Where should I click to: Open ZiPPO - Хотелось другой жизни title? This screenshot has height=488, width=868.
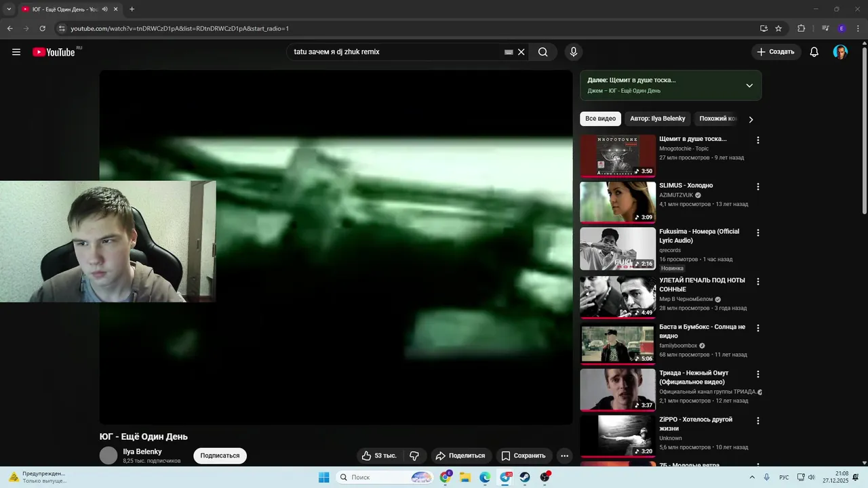[x=696, y=424]
